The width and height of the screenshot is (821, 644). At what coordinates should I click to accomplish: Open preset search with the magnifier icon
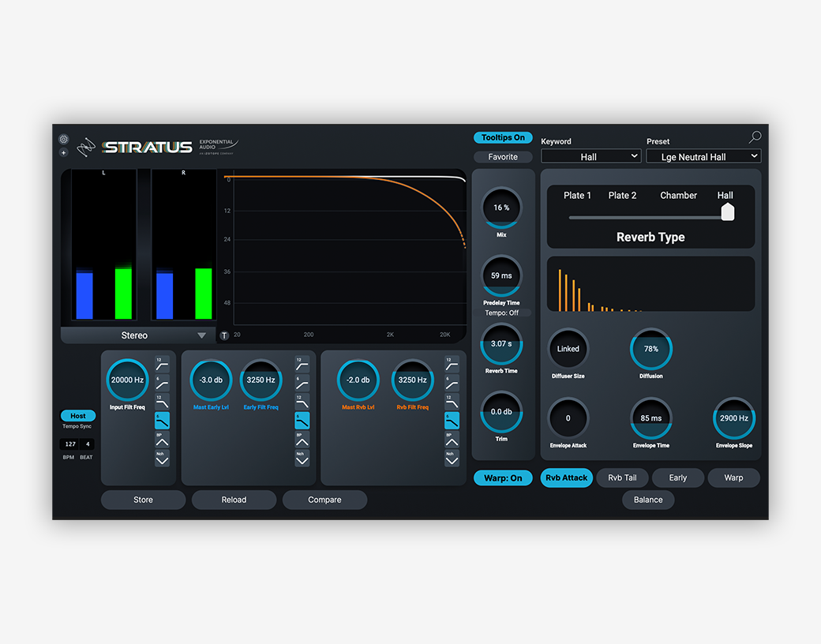coord(755,137)
